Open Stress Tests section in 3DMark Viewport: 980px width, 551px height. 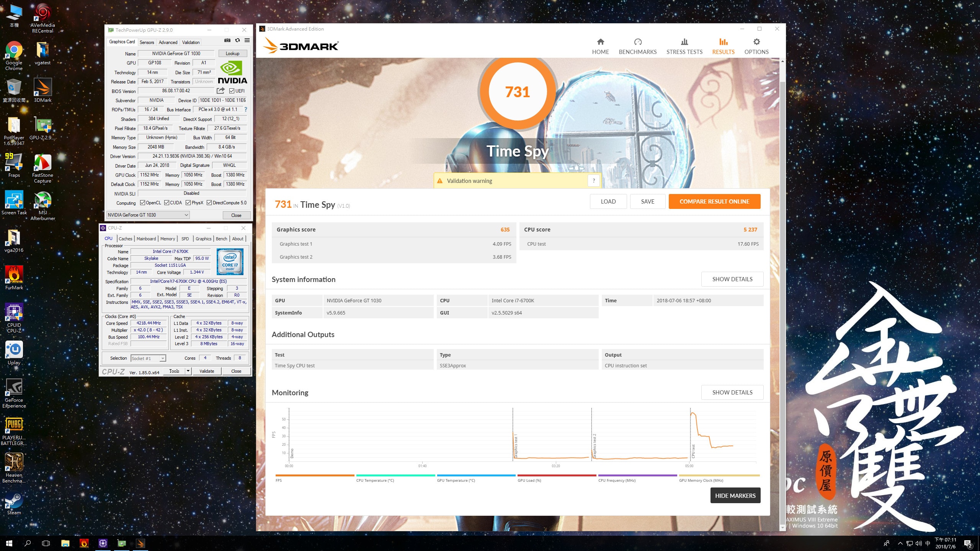(x=684, y=47)
